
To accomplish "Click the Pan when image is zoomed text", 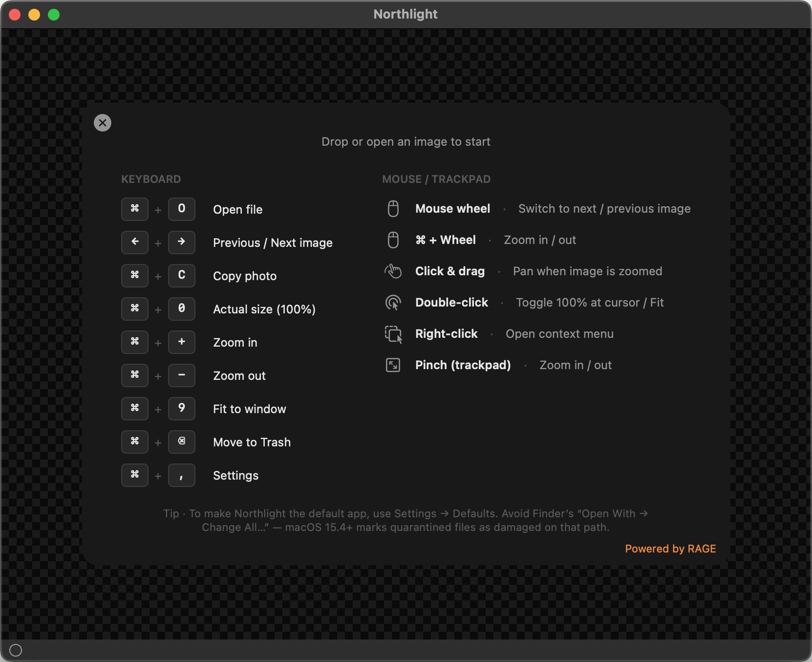I will 588,271.
